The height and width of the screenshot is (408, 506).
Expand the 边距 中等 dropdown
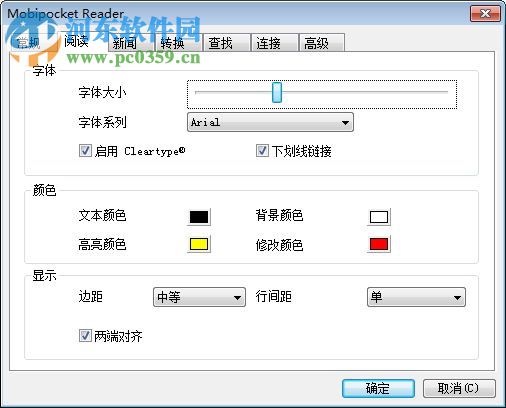(199, 297)
